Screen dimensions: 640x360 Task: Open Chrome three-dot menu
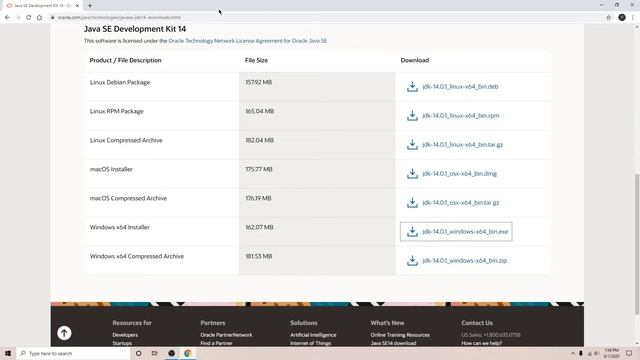[x=633, y=18]
